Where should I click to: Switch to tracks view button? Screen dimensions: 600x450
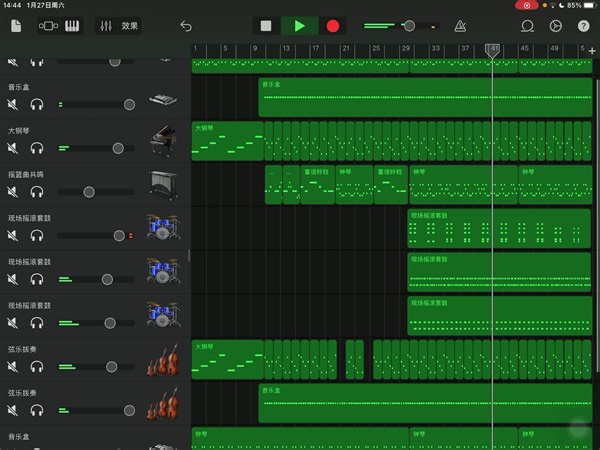coord(49,26)
